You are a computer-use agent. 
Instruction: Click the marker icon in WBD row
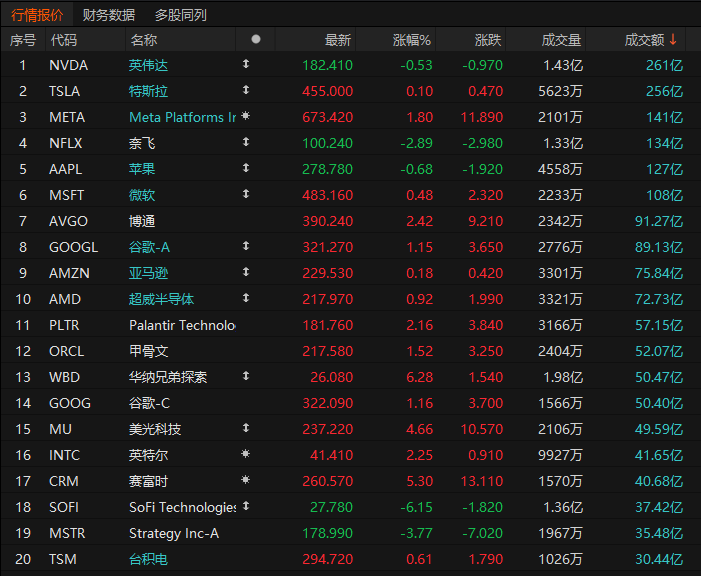(245, 376)
